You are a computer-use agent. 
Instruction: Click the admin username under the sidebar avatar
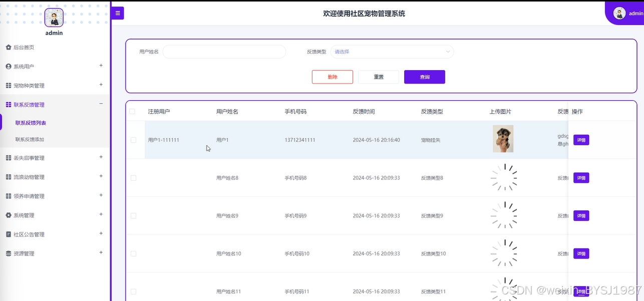[54, 33]
